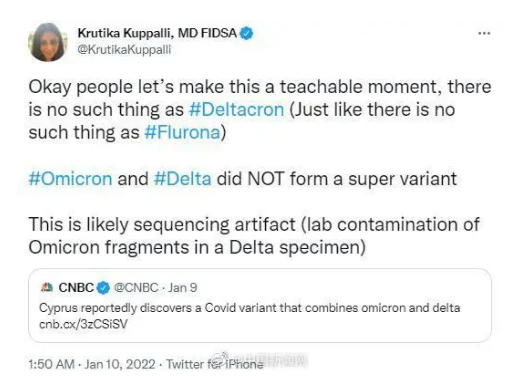
Task: Click the @CNBC handle in quoted tweet
Action: point(136,288)
